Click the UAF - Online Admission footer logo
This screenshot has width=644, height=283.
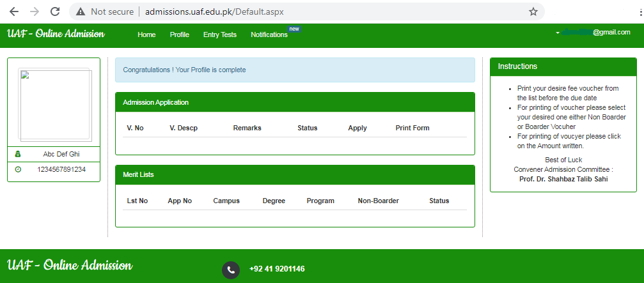[70, 265]
